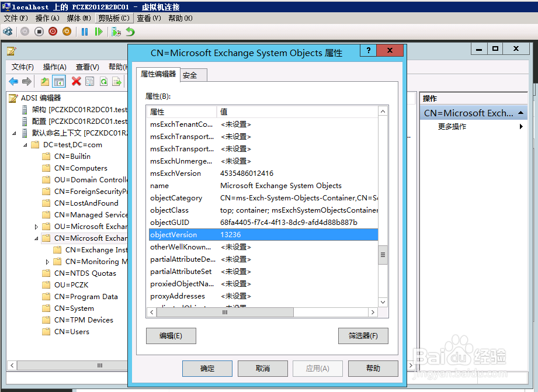The width and height of the screenshot is (538, 392).
Task: Select the proxyAddresses attribute row
Action: (263, 296)
